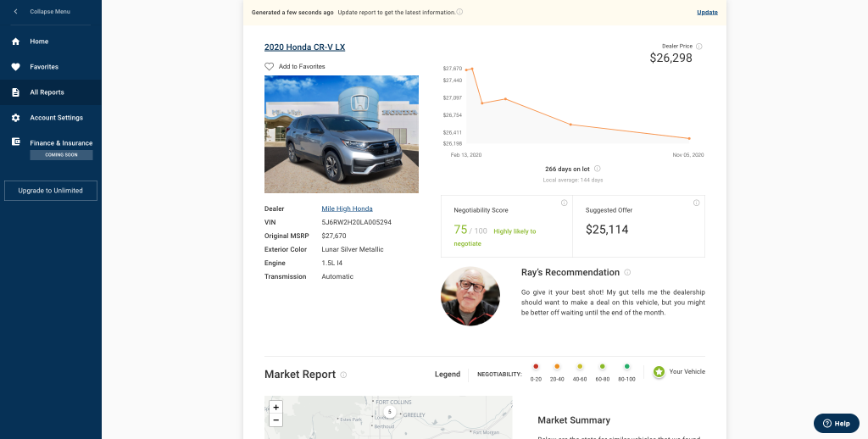Image resolution: width=868 pixels, height=439 pixels.
Task: Click the green 80-100 legend dot
Action: (626, 366)
